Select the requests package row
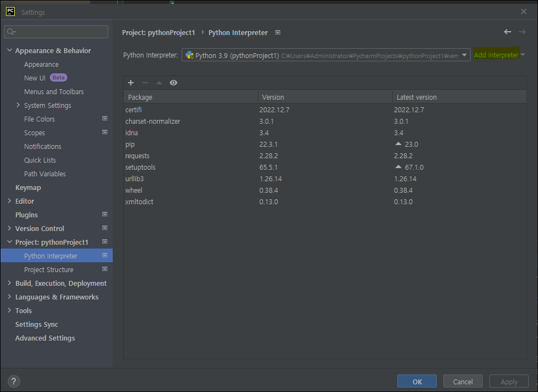This screenshot has width=538, height=392. click(x=325, y=156)
